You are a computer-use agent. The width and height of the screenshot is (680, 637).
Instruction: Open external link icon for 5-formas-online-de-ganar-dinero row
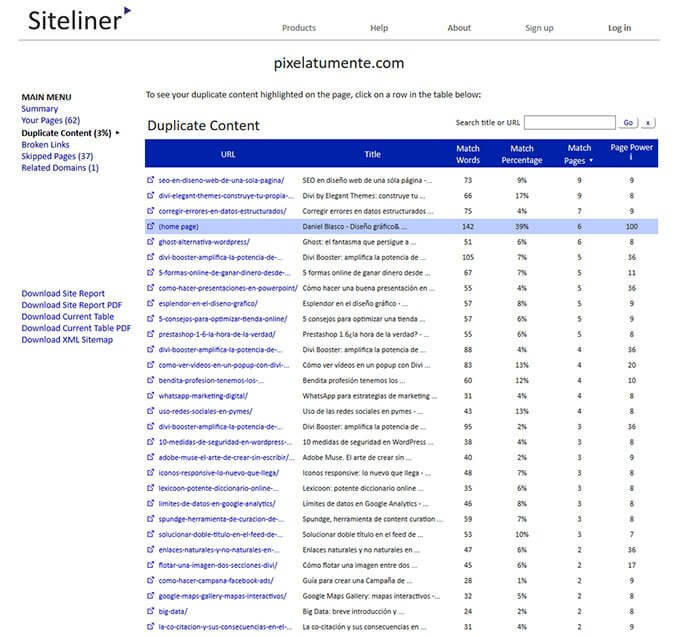(150, 272)
